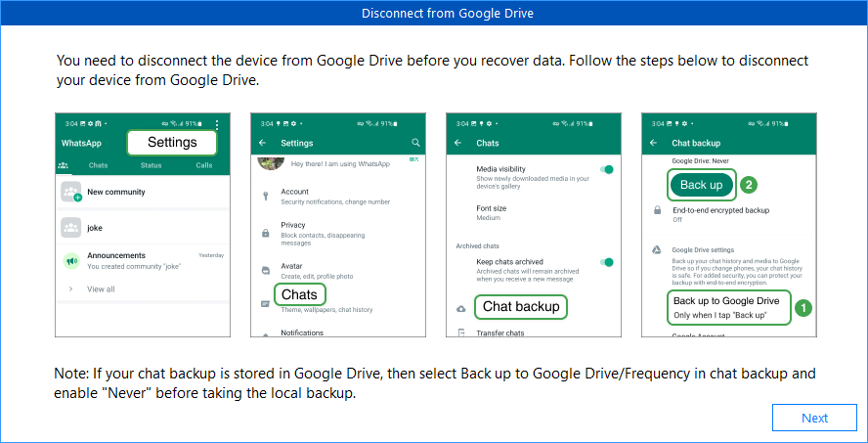Click the Account key icon
Viewport: 868px width, 443px height.
[x=265, y=197]
